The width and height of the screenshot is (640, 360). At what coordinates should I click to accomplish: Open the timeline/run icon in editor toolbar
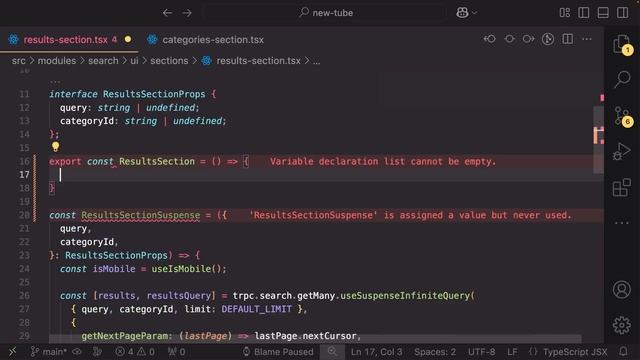548,39
